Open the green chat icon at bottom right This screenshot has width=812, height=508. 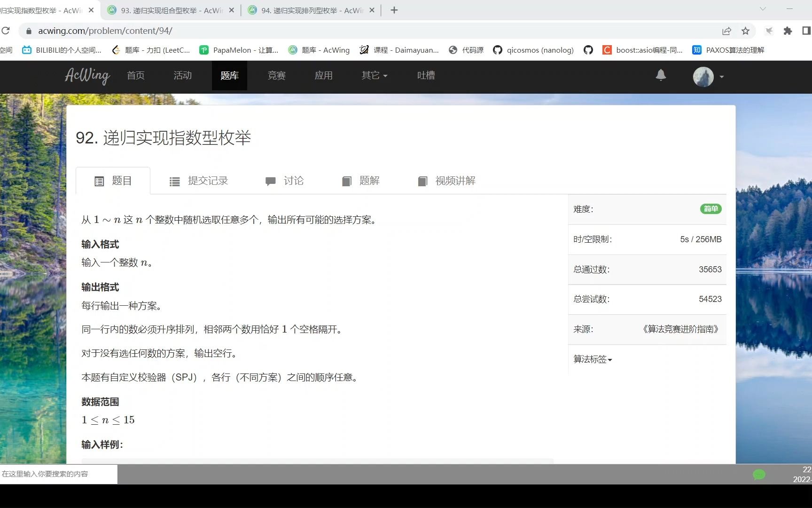pos(758,475)
